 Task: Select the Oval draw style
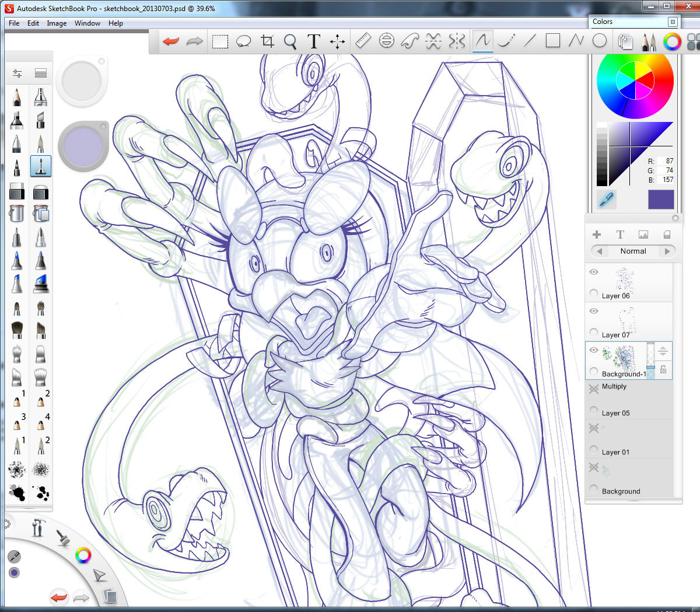tap(599, 41)
